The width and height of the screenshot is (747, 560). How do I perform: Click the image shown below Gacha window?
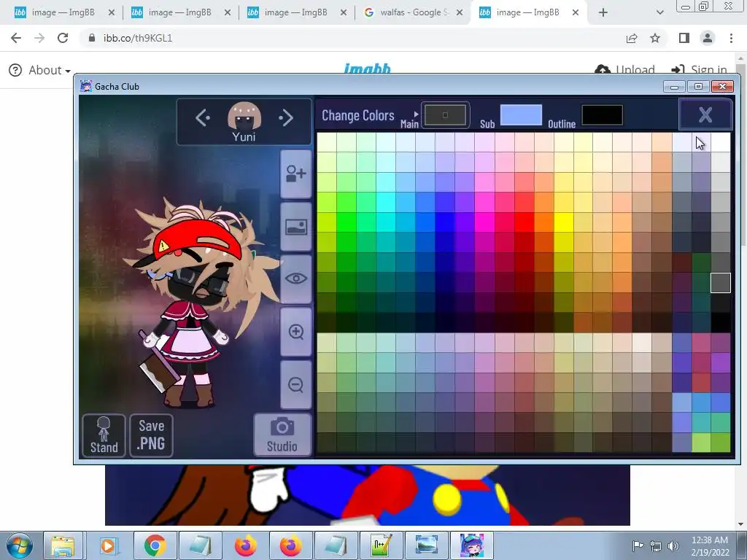[x=368, y=495]
